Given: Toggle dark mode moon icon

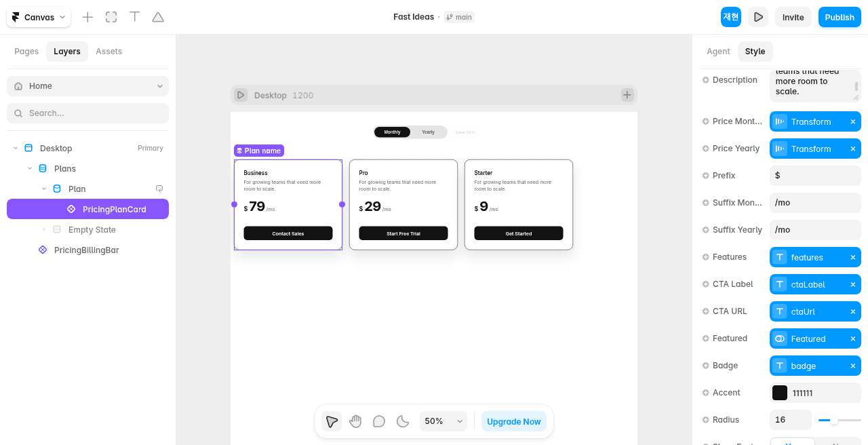Looking at the screenshot, I should (403, 421).
